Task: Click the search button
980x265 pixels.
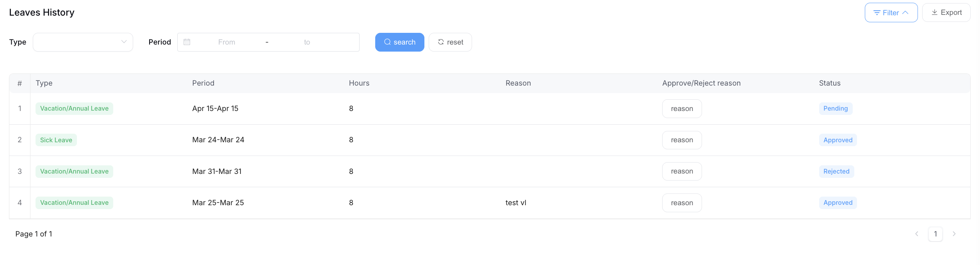Action: tap(399, 42)
